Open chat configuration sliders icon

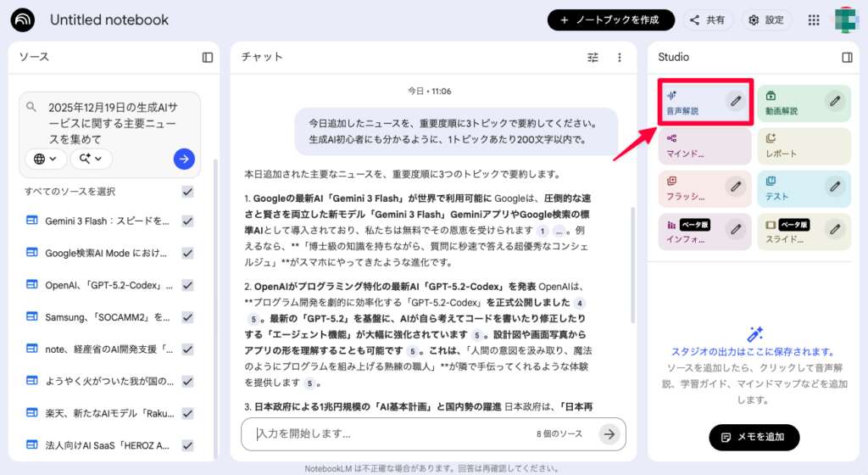593,57
